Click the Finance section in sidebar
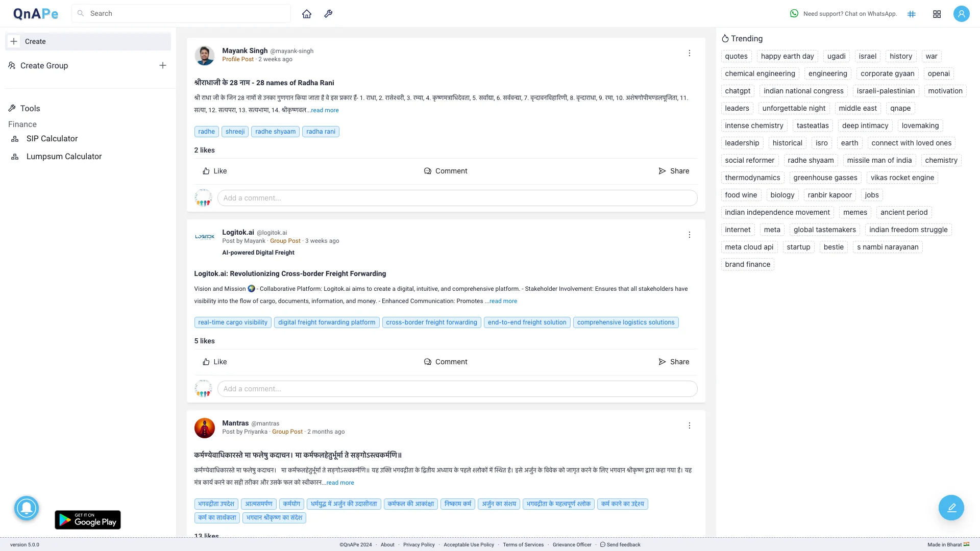 (22, 124)
